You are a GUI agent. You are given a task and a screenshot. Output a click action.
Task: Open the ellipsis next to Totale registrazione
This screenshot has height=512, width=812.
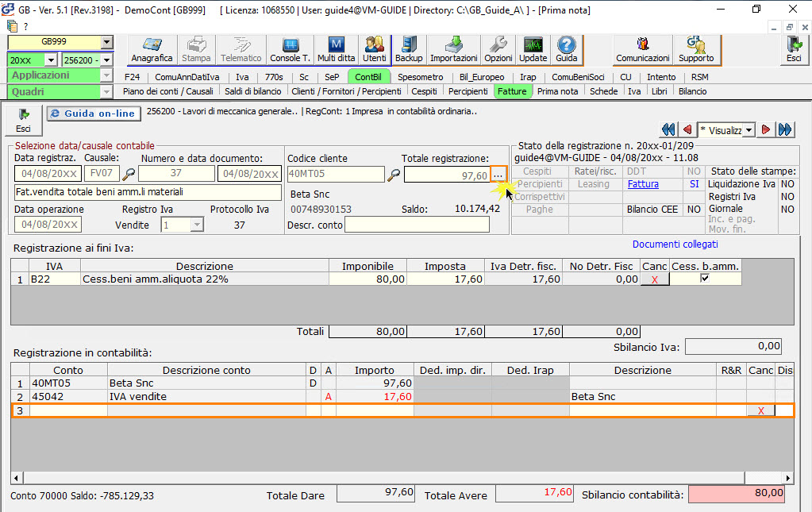tap(498, 175)
